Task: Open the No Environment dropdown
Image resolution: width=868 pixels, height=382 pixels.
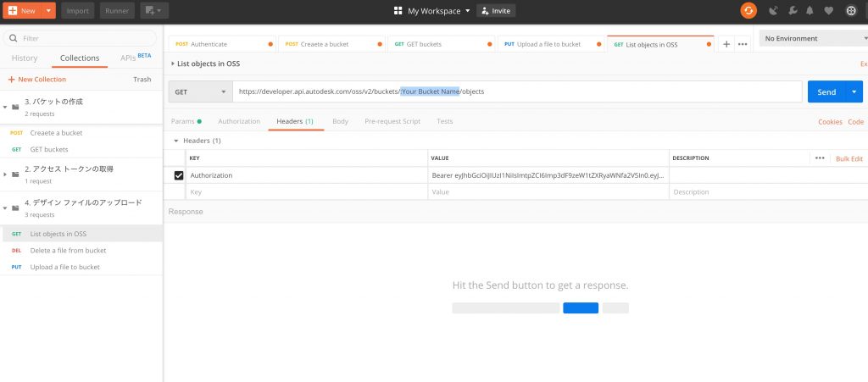Action: point(814,38)
